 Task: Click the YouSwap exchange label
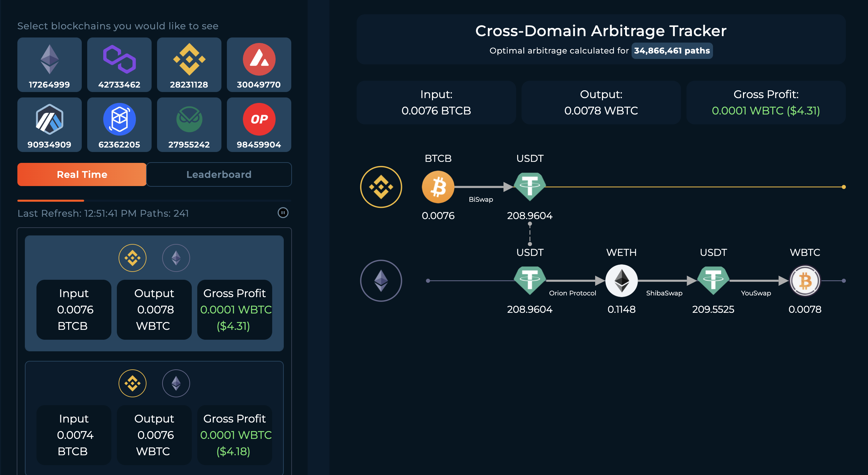coord(756,293)
